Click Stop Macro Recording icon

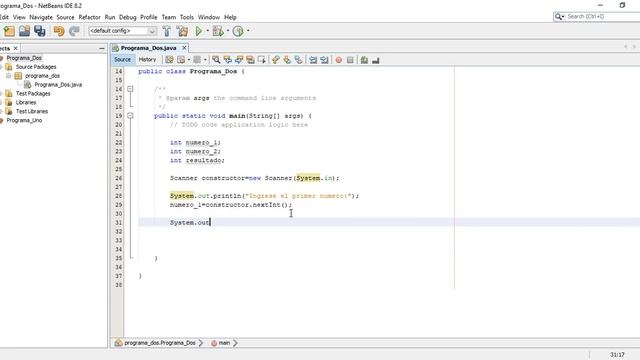pyautogui.click(x=350, y=60)
